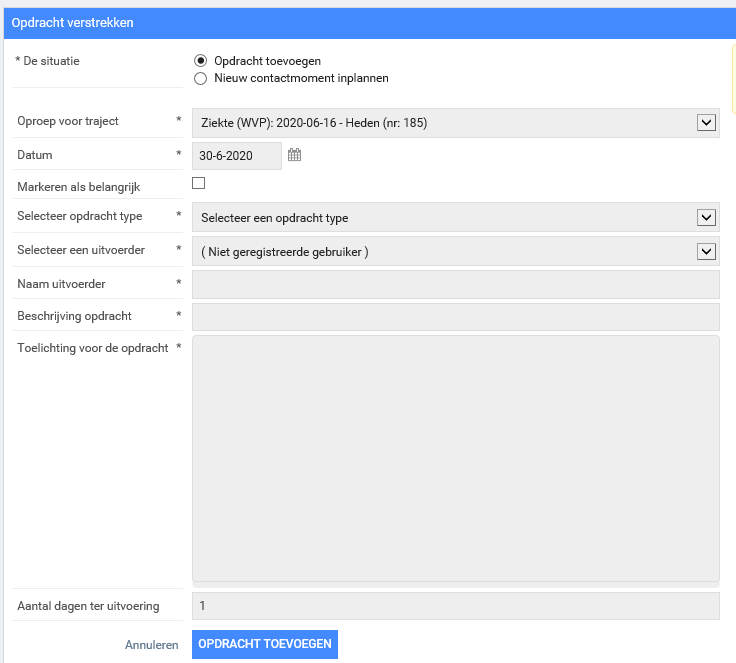
Task: Click the blue 'OPDRACHT TOEVOEGEN' submit button
Action: click(x=265, y=644)
